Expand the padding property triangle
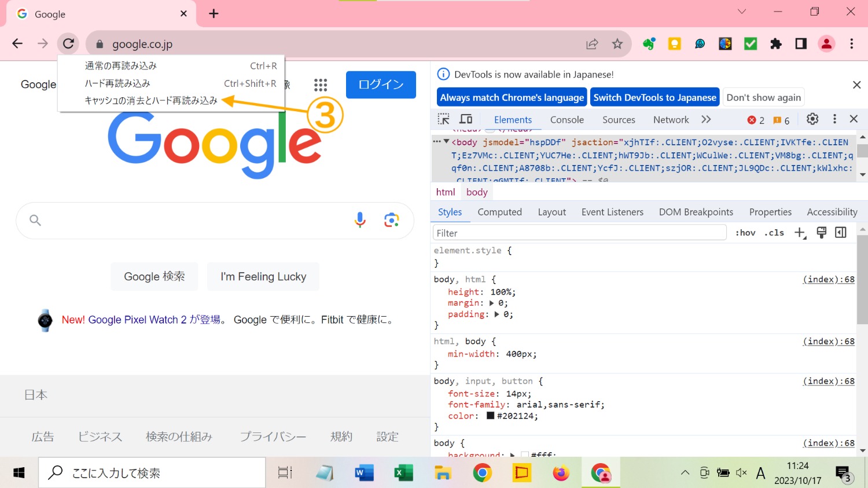This screenshot has height=488, width=868. point(496,314)
